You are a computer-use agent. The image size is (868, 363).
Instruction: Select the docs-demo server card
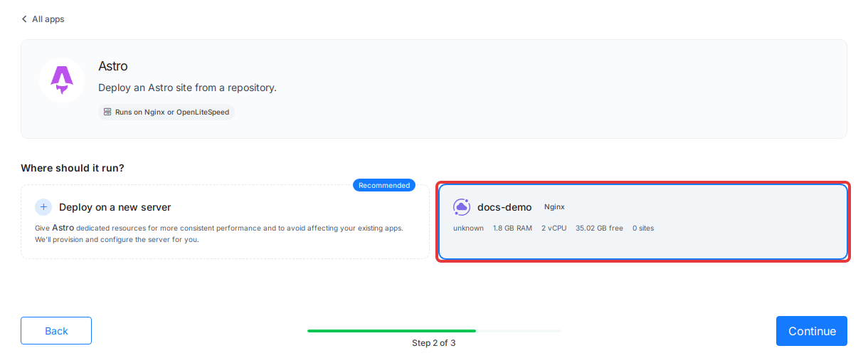pyautogui.click(x=643, y=222)
